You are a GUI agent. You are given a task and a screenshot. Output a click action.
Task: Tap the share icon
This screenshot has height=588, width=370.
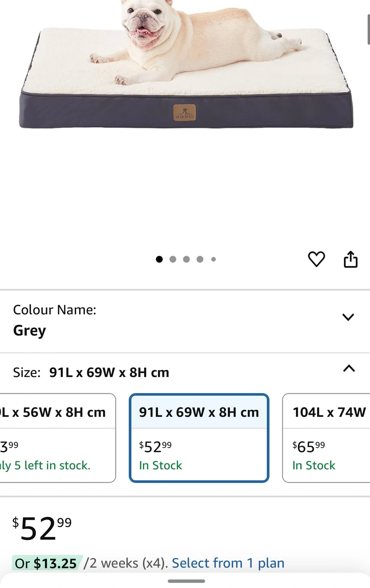(350, 259)
